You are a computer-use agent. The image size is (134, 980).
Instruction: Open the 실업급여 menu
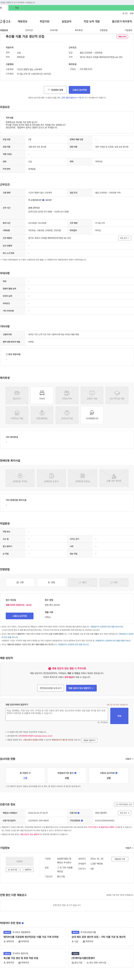(x=67, y=22)
